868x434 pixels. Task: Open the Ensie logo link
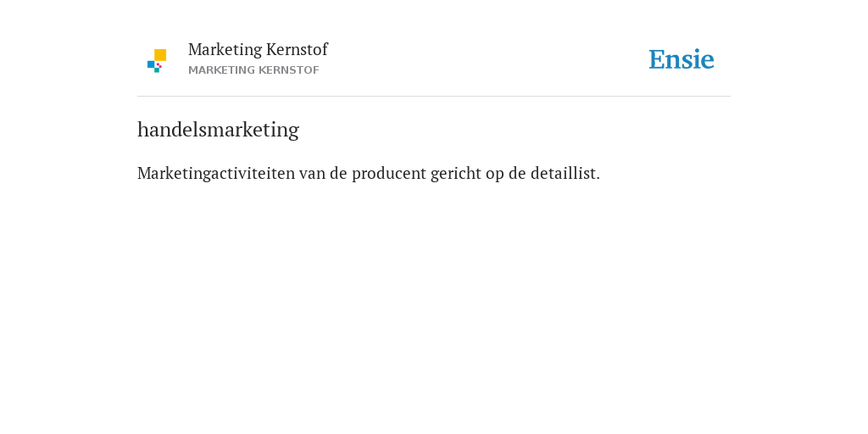click(x=682, y=59)
